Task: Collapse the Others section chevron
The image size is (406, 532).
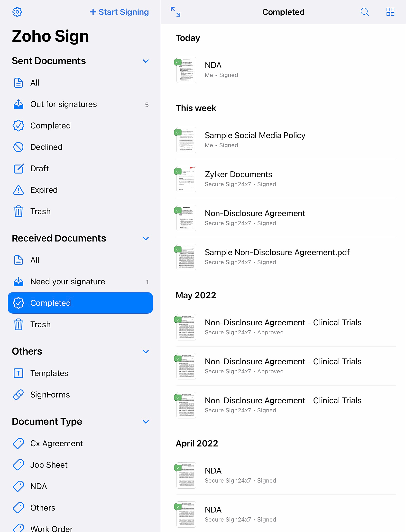Action: coord(146,351)
